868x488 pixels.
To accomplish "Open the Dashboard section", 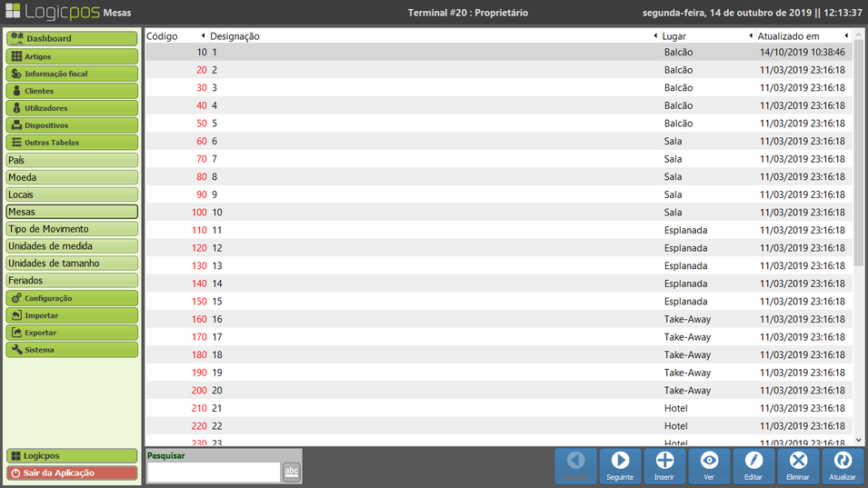I will tap(72, 39).
